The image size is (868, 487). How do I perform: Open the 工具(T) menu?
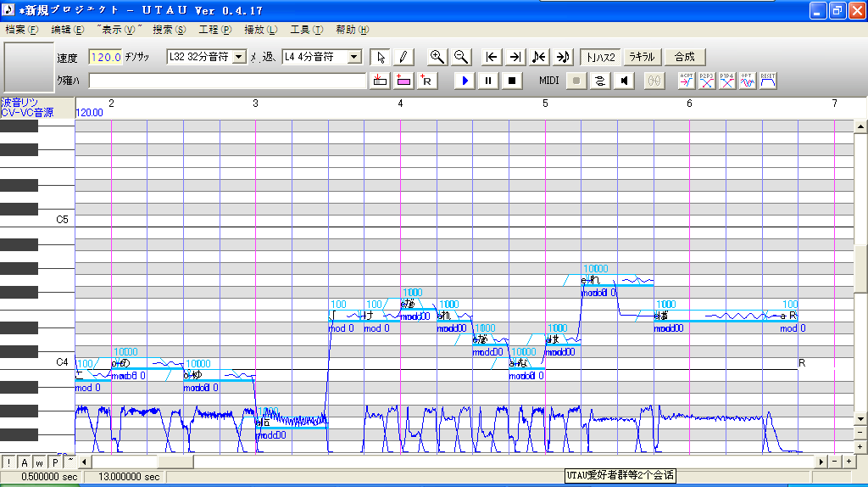(307, 30)
